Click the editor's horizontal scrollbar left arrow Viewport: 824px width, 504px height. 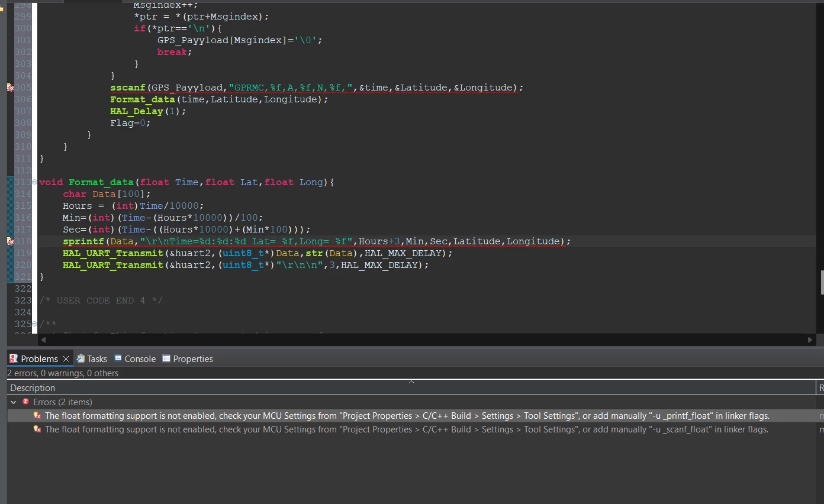tap(43, 340)
